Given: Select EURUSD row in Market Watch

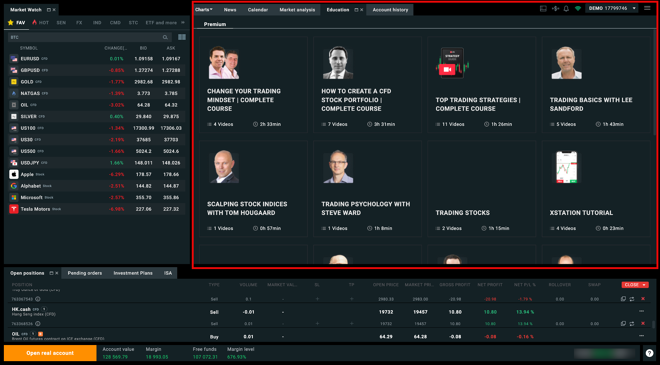Looking at the screenshot, I should point(96,59).
